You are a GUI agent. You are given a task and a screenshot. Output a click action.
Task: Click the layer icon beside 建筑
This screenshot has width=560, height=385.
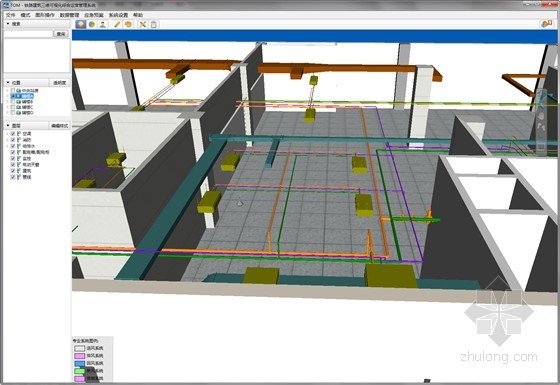19,171
